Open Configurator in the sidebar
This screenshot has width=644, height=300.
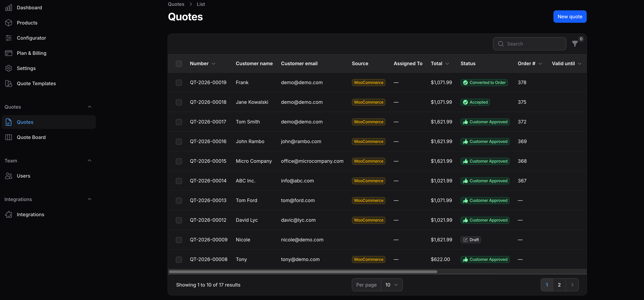[x=49, y=38]
